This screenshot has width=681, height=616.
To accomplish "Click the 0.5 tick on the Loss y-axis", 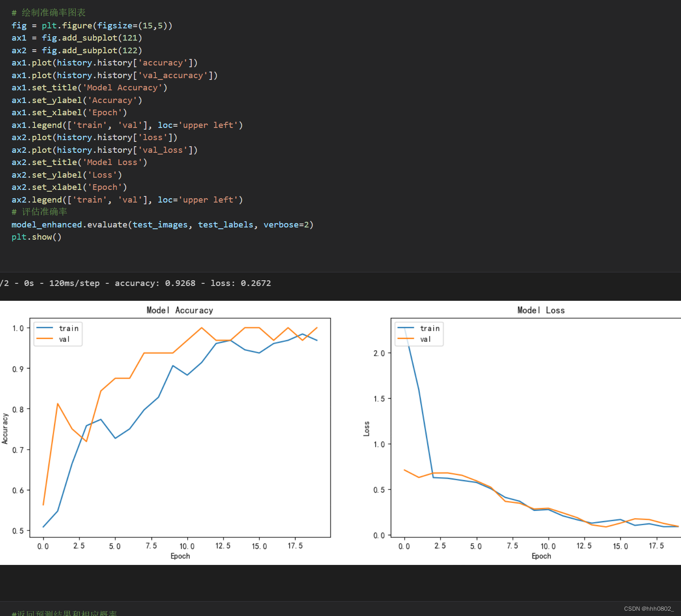I will [x=379, y=490].
